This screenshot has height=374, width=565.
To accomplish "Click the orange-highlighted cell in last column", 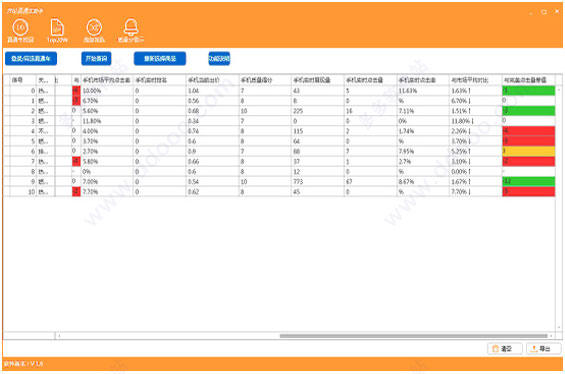I will point(529,151).
